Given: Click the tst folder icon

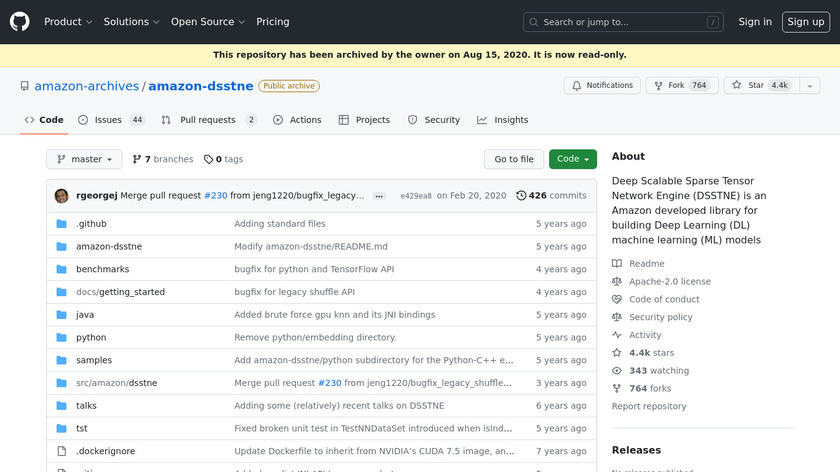Looking at the screenshot, I should point(62,429).
